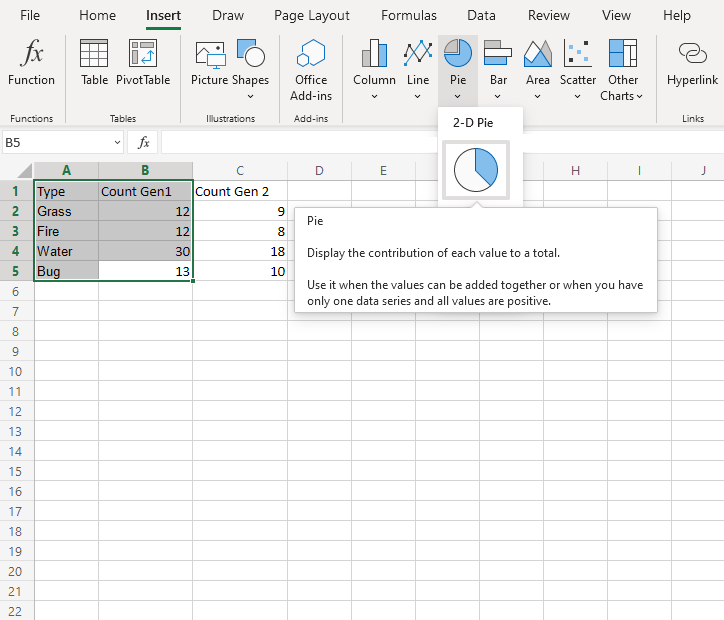Open the Bar chart dropdown

pyautogui.click(x=498, y=97)
